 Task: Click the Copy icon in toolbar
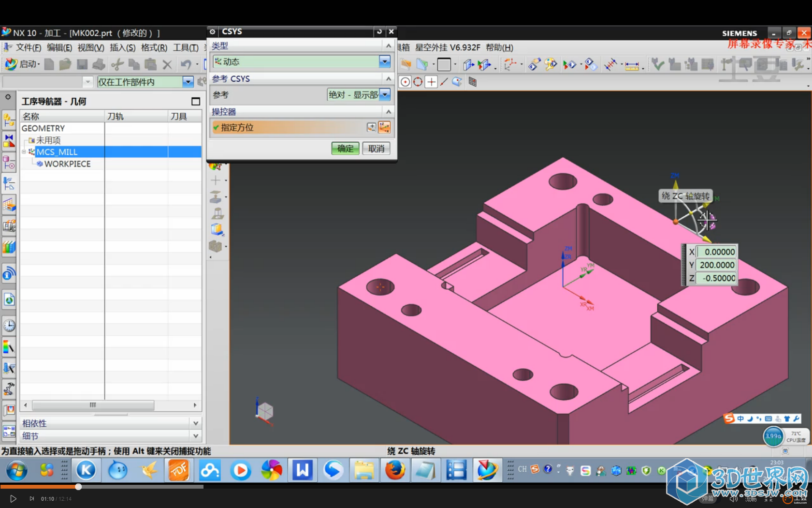[x=134, y=64]
